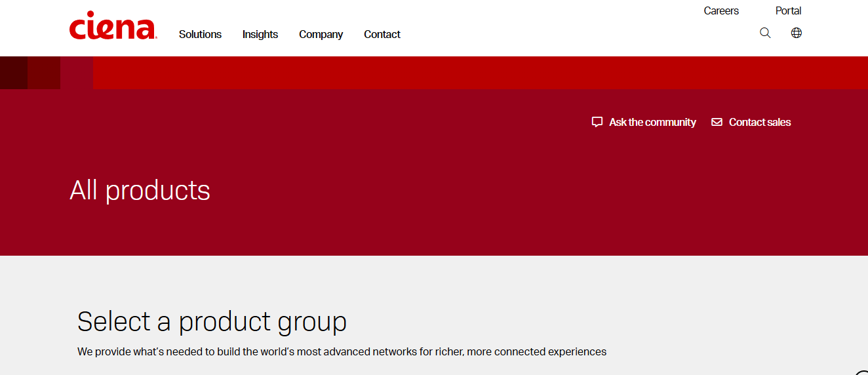Open the search icon
868x375 pixels.
pyautogui.click(x=765, y=33)
